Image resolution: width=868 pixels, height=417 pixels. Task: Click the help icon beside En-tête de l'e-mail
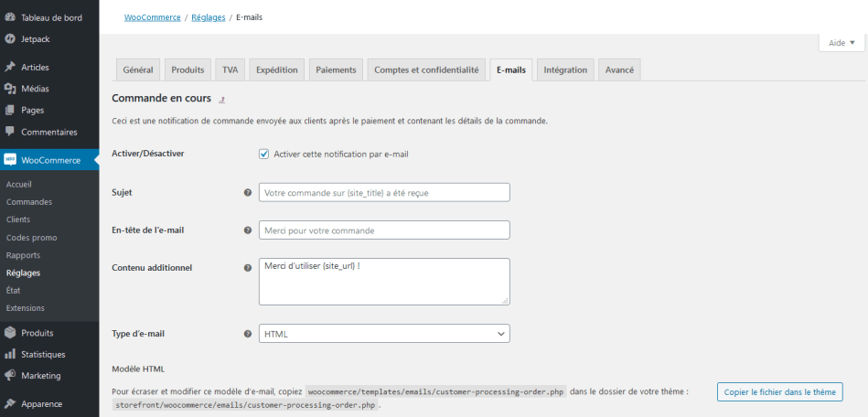(248, 230)
